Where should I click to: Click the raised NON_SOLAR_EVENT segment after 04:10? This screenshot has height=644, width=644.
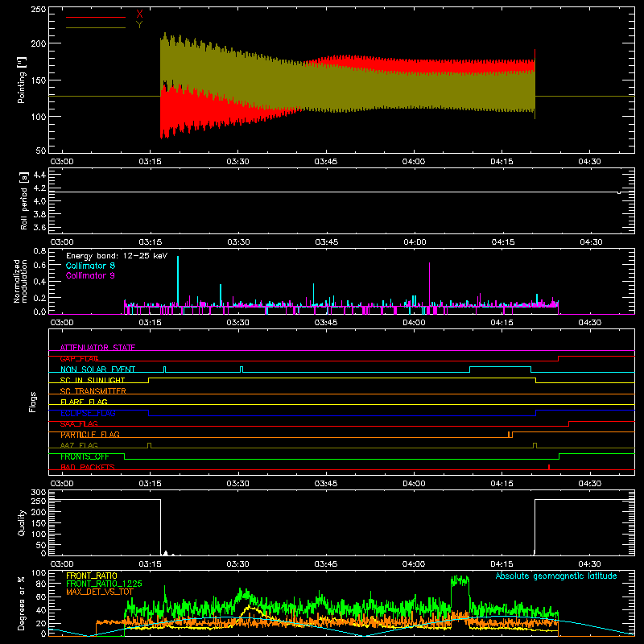point(500,367)
